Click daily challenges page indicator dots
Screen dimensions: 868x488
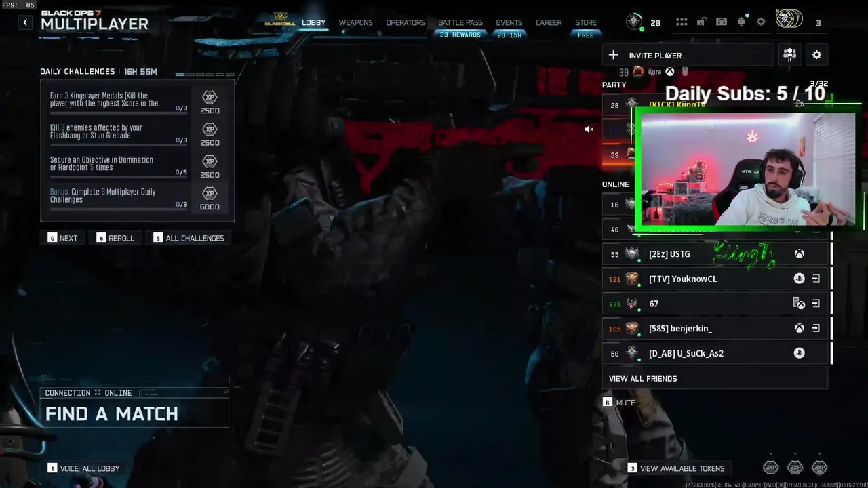point(205,74)
